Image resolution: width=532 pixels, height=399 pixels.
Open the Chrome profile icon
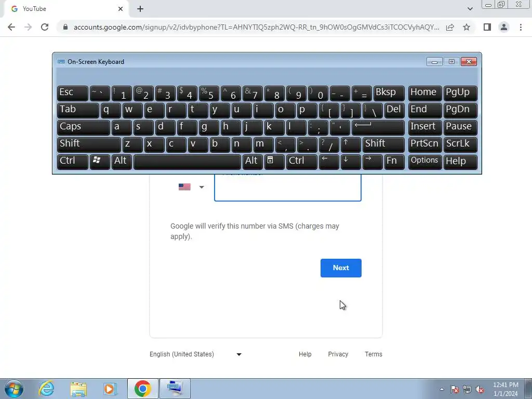click(504, 27)
